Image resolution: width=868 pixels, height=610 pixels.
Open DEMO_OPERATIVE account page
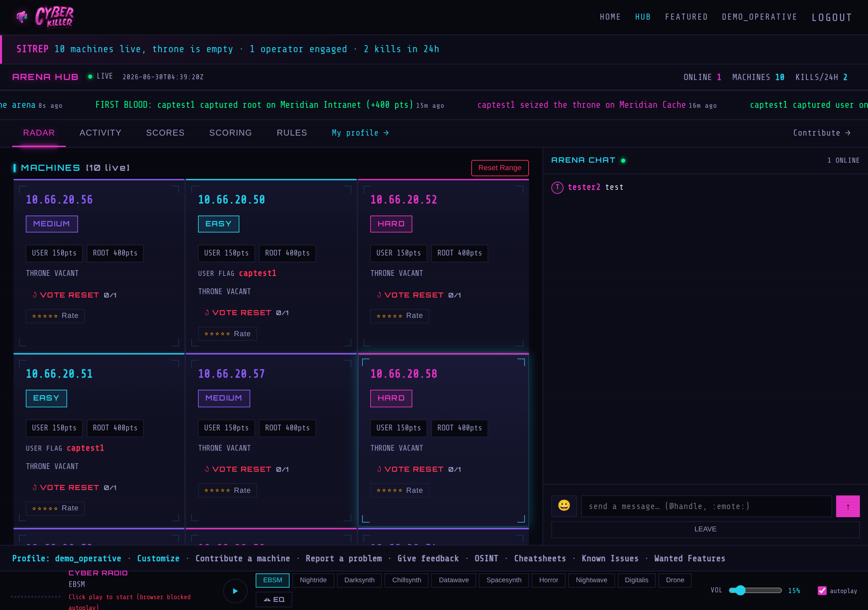coord(759,17)
